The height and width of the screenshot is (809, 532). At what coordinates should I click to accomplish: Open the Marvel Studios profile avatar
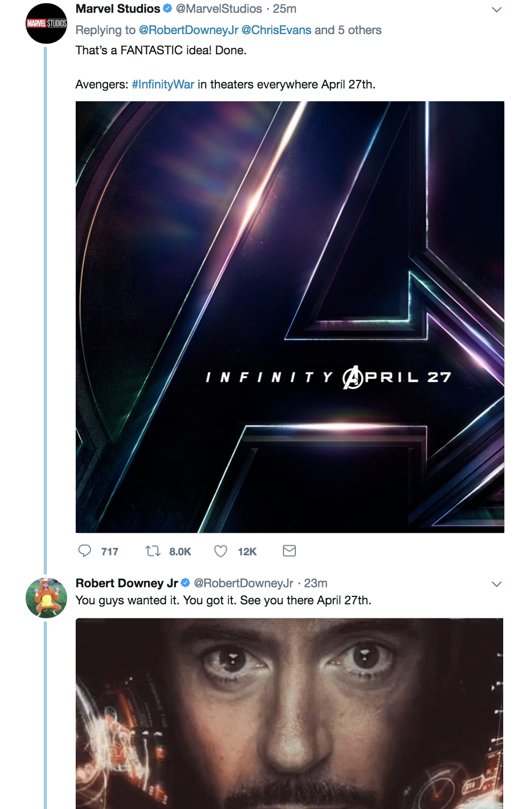pos(46,23)
